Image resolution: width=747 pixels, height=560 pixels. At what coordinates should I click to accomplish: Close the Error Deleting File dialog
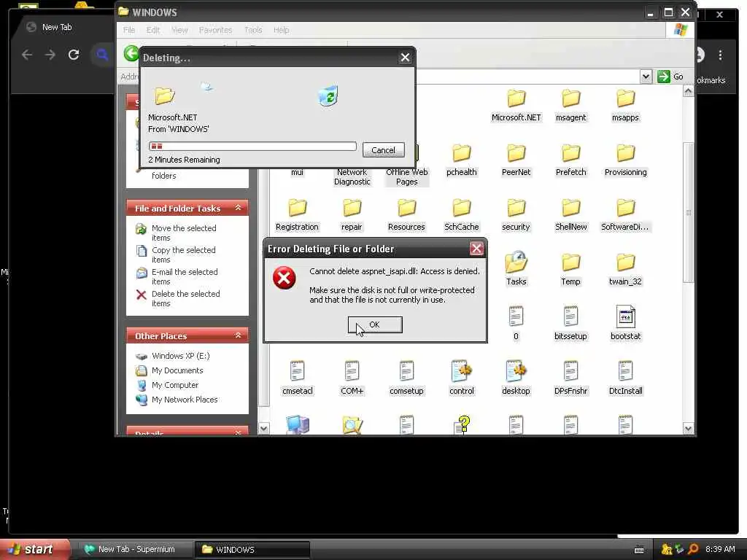[x=476, y=249]
